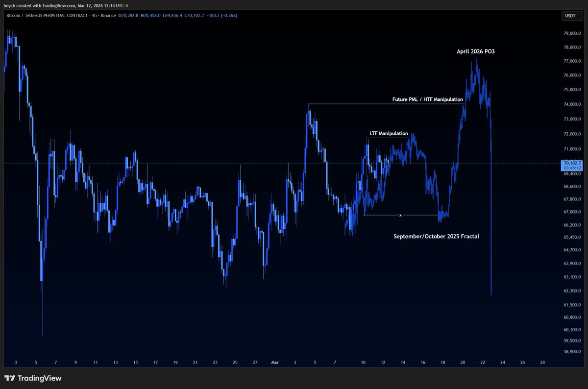This screenshot has width=588, height=389.
Task: Click the '28' date axis label
Action: click(542, 363)
